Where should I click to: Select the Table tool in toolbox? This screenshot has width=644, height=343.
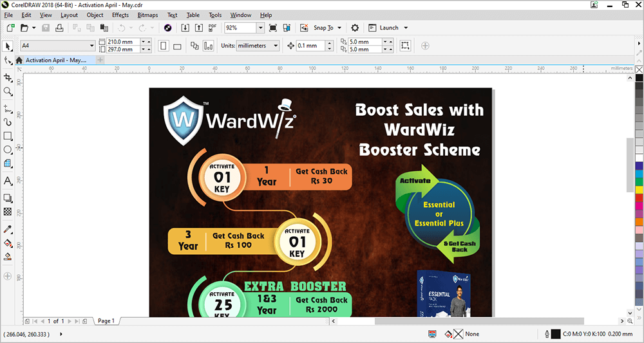(x=7, y=163)
